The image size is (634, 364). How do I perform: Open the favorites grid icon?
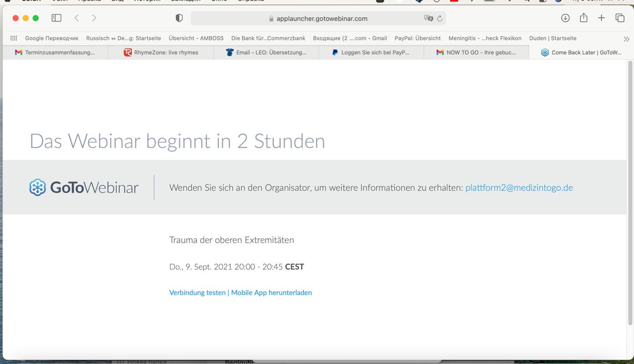click(14, 38)
